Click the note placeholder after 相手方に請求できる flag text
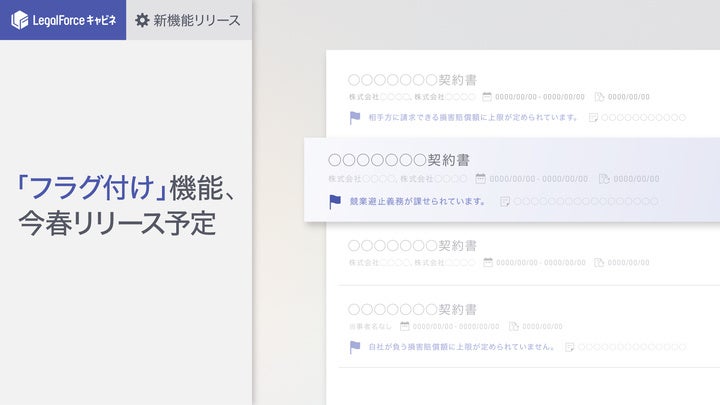Image resolution: width=720 pixels, height=405 pixels. (644, 118)
